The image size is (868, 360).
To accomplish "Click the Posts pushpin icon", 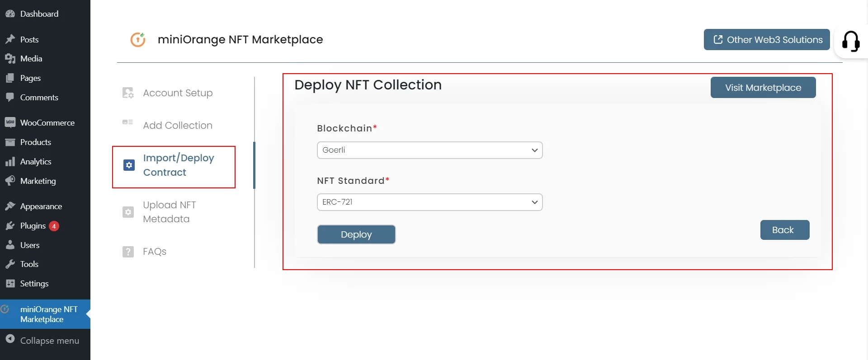I will click(10, 39).
